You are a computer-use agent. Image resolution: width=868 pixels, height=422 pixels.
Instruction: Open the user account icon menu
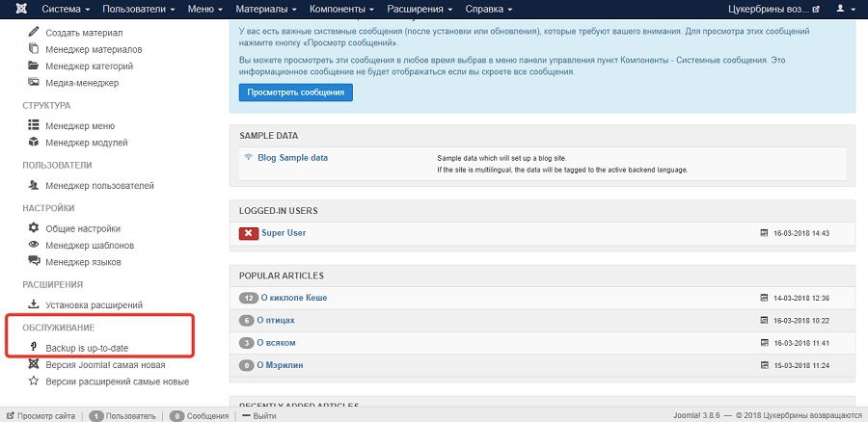click(x=845, y=9)
